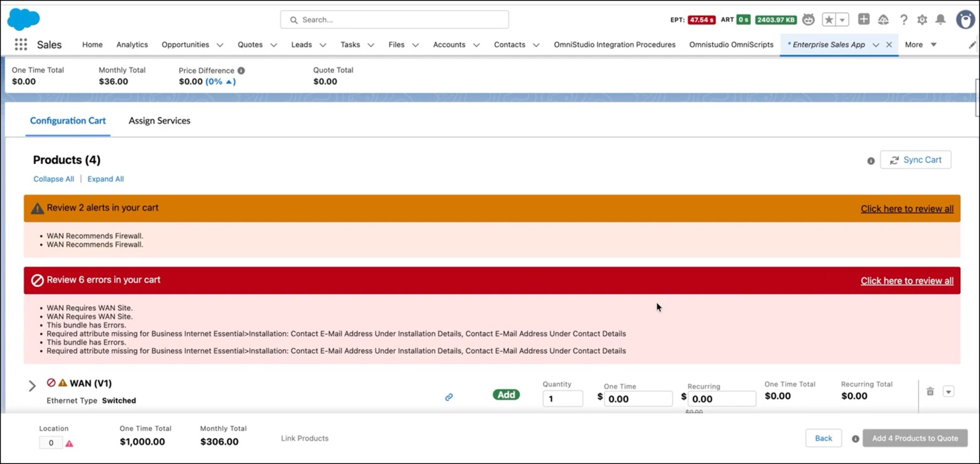Click the Collapse All link
The image size is (980, 464).
pos(53,179)
